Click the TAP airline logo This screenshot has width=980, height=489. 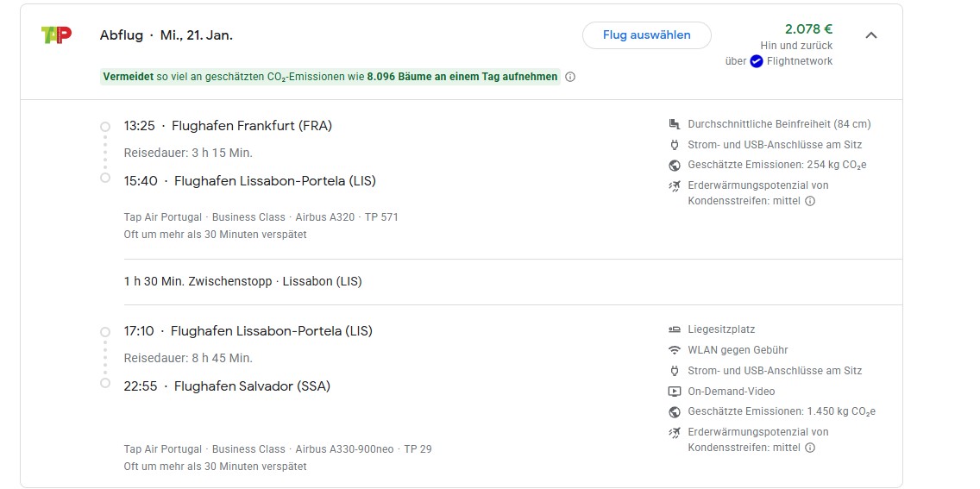[x=56, y=35]
